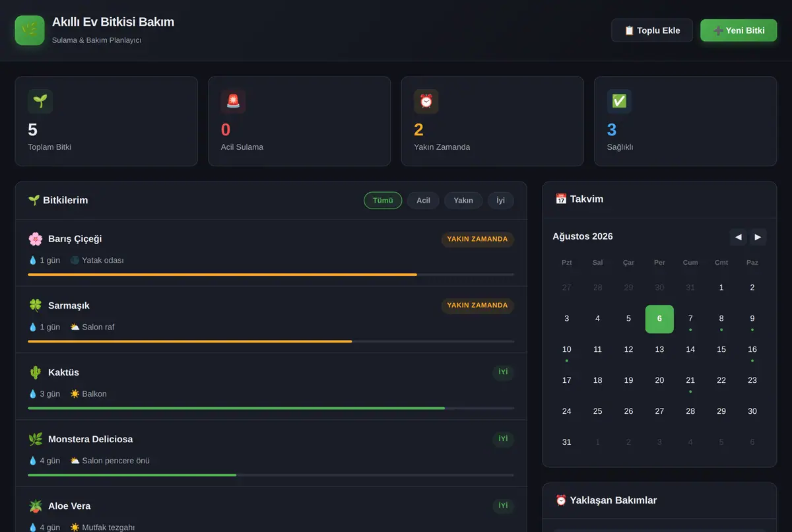This screenshot has height=532, width=792.
Task: Filter plants by Acil
Action: [423, 201]
